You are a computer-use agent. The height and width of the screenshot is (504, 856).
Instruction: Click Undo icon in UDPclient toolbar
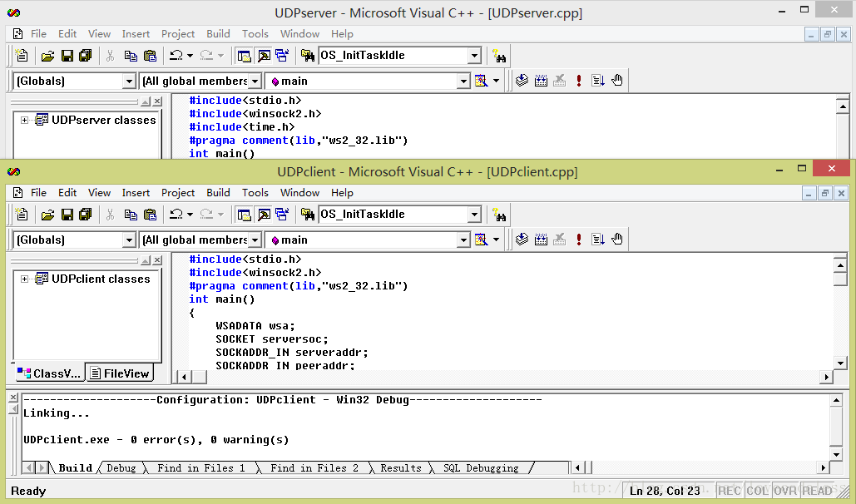[x=176, y=215]
